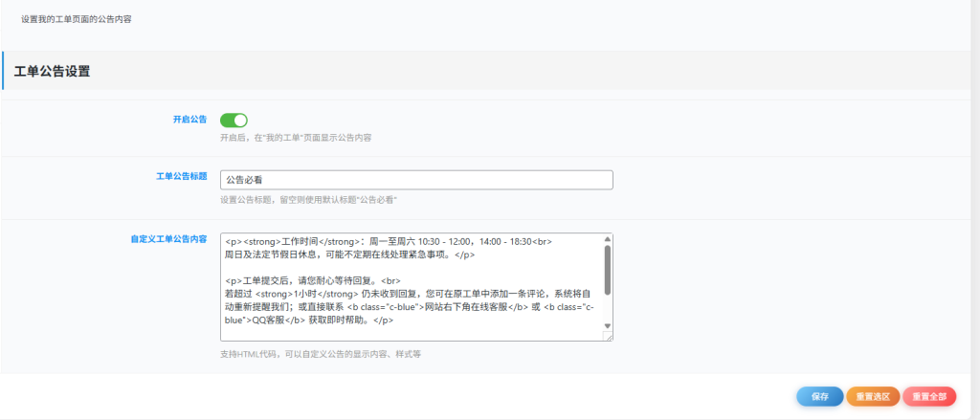This screenshot has height=420, width=980.
Task: Click inside the 自定义工单公告内容 textarea
Action: coord(412,287)
